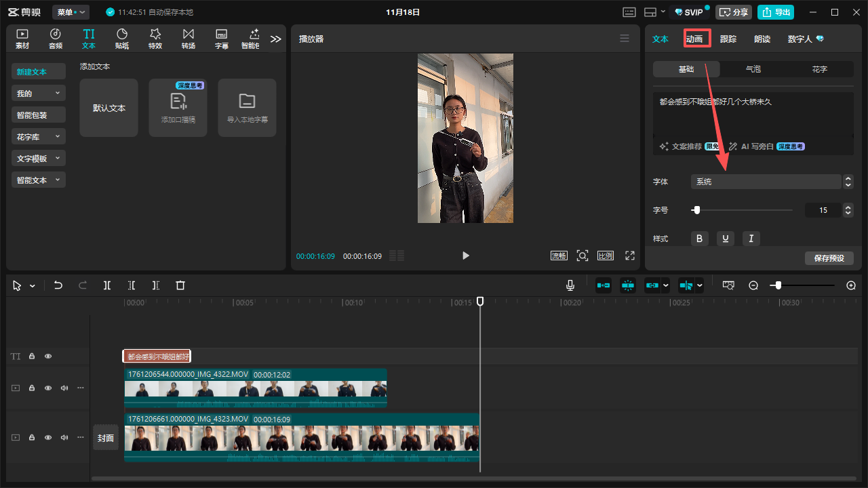Switch to the 动画 animation tab
Image resolution: width=868 pixels, height=488 pixels.
pos(695,39)
